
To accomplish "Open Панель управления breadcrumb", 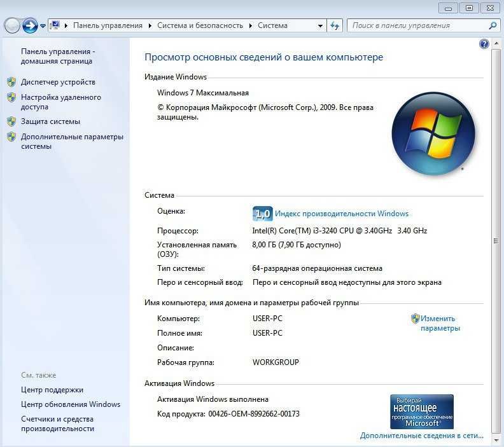I will point(108,25).
